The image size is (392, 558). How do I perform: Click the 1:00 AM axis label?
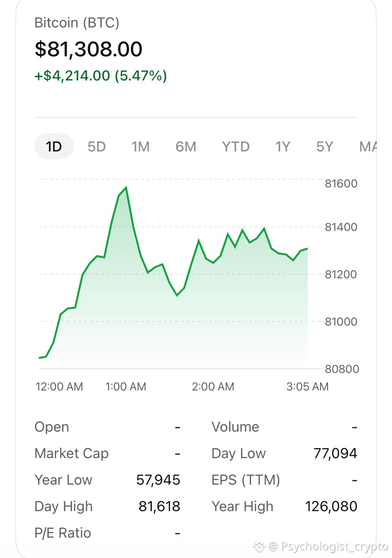[x=125, y=387]
